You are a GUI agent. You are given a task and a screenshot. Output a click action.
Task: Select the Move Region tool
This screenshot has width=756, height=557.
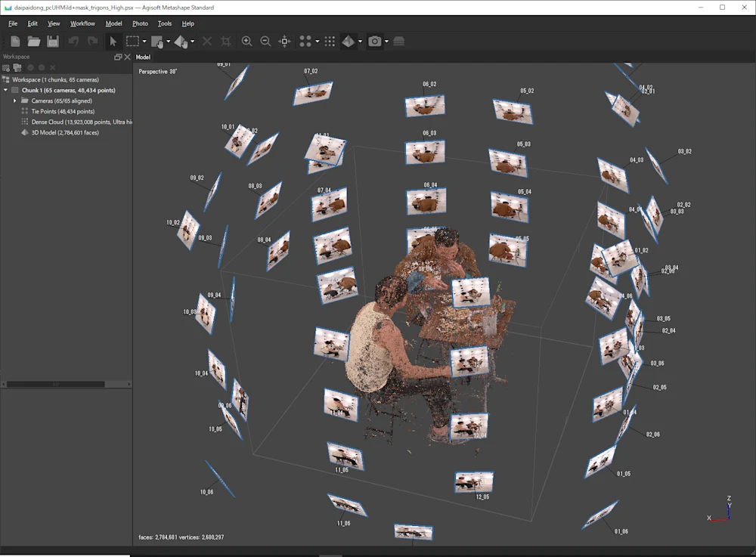(157, 42)
